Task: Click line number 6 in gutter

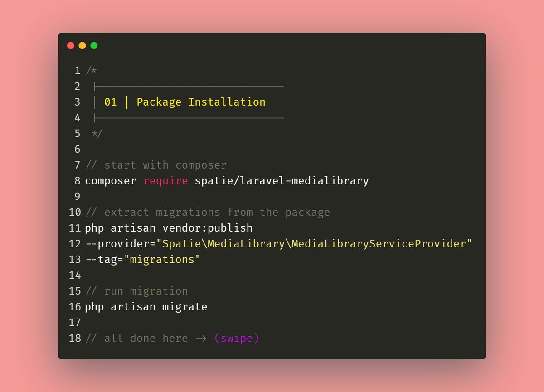Action: pyautogui.click(x=77, y=150)
